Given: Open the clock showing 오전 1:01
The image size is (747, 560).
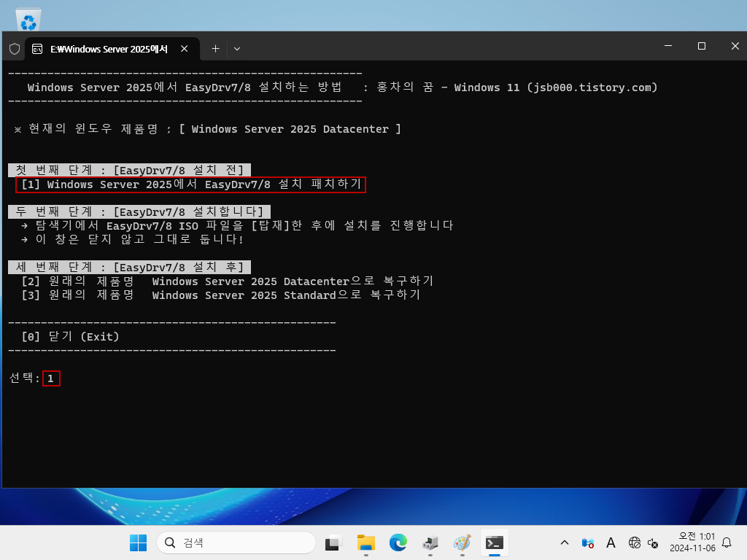Looking at the screenshot, I should 692,542.
